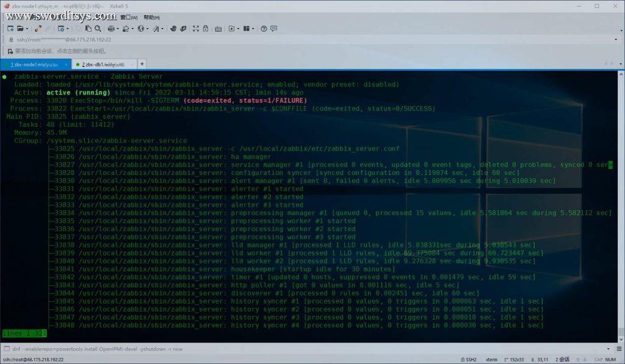This screenshot has width=625, height=364.
Task: Click the add current session arrow icon
Action: click(x=10, y=51)
